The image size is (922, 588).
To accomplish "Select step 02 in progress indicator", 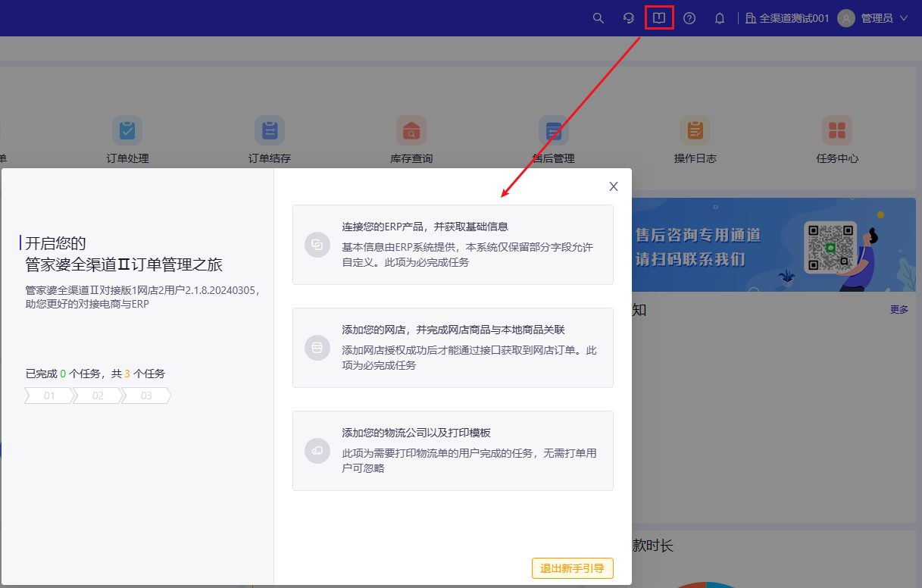I will tap(98, 396).
